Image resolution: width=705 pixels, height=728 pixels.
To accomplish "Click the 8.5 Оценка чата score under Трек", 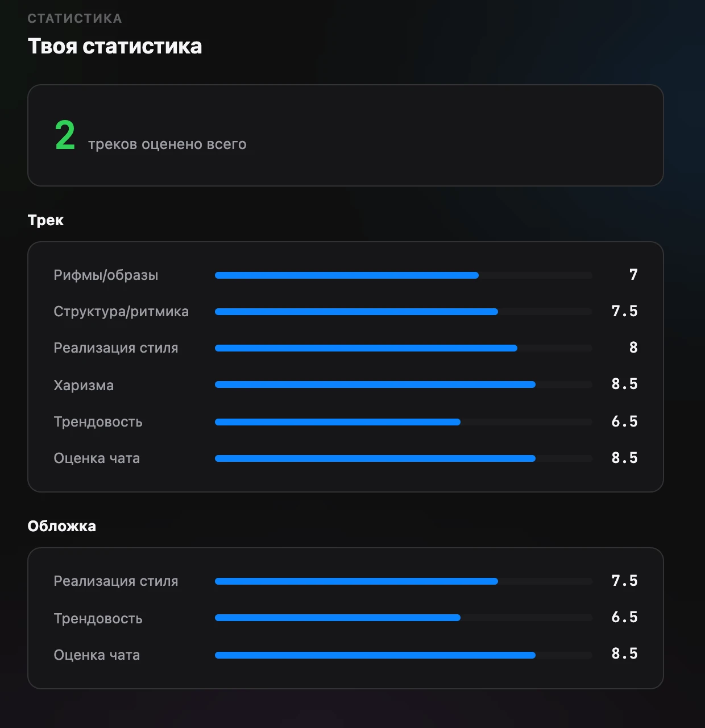I will point(624,458).
